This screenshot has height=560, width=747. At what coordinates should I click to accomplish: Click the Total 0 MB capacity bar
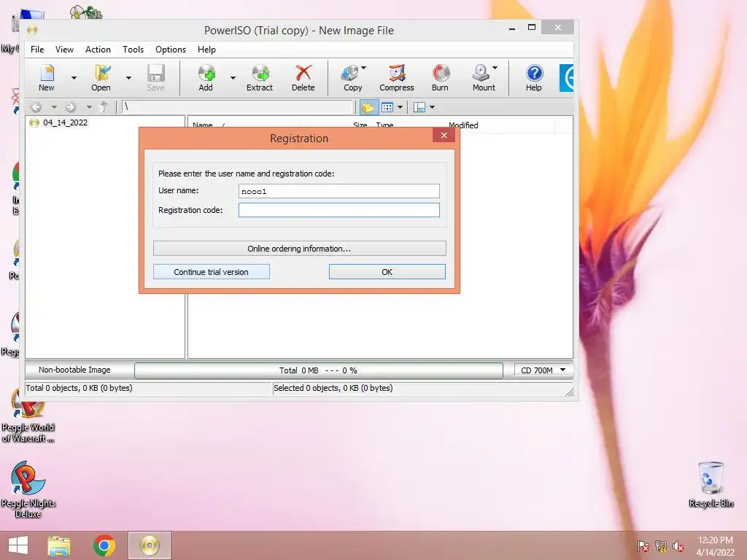[x=318, y=370]
